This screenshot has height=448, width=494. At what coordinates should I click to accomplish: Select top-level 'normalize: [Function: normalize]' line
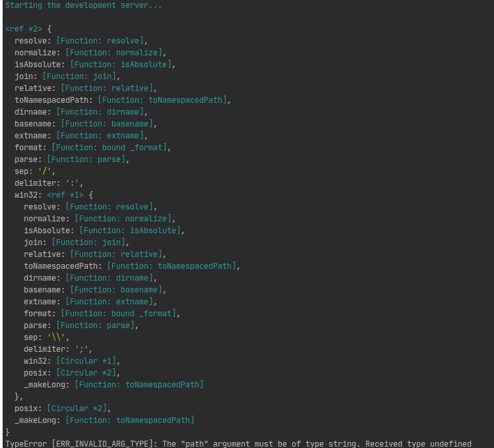(90, 53)
